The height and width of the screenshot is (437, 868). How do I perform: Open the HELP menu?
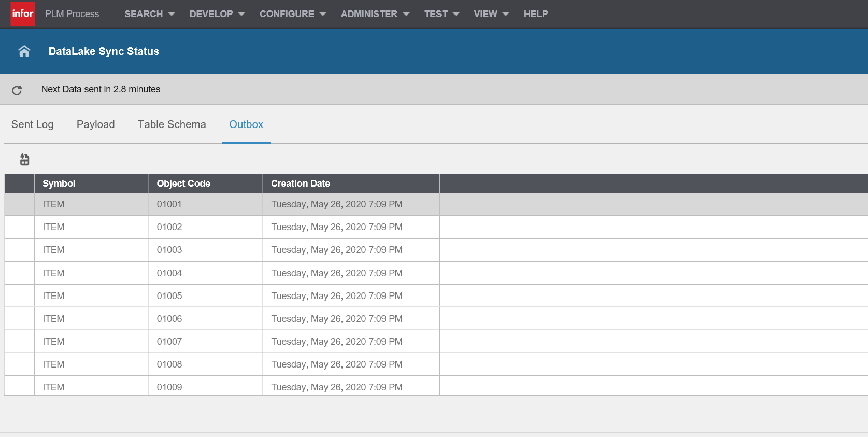click(x=535, y=14)
